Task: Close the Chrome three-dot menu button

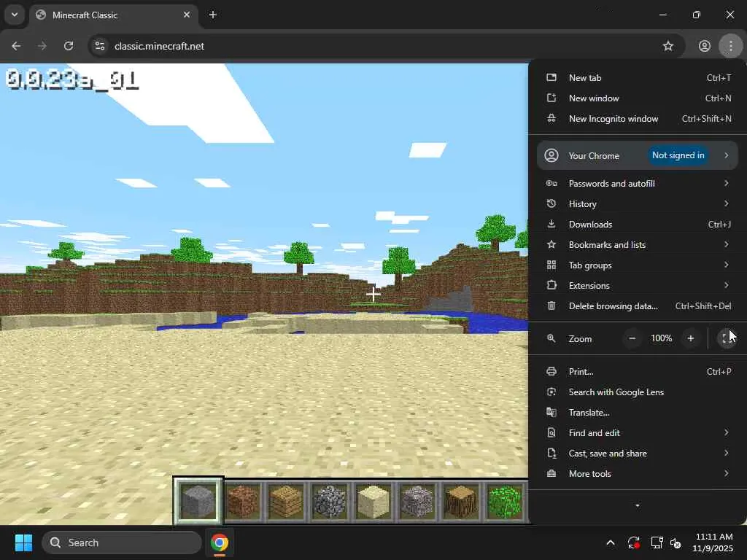Action: tap(731, 46)
